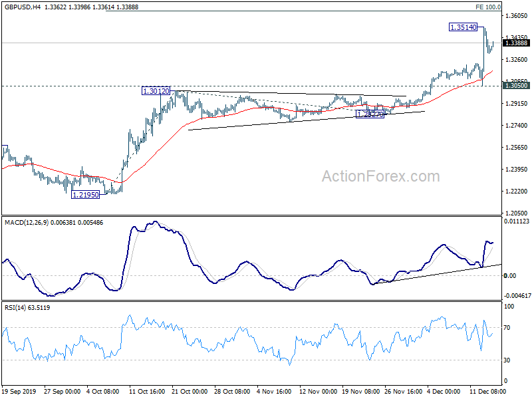Click the RSI 30 level label
This screenshot has height=399, width=532.
click(x=507, y=360)
